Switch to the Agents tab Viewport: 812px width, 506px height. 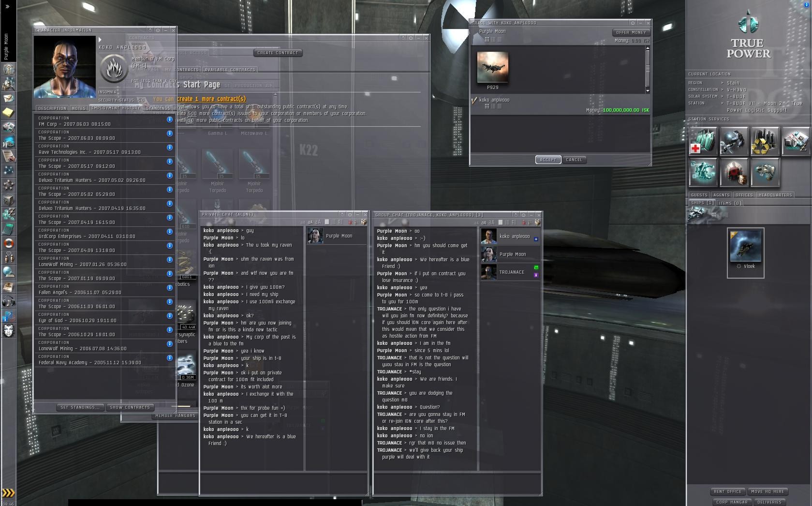pyautogui.click(x=721, y=195)
